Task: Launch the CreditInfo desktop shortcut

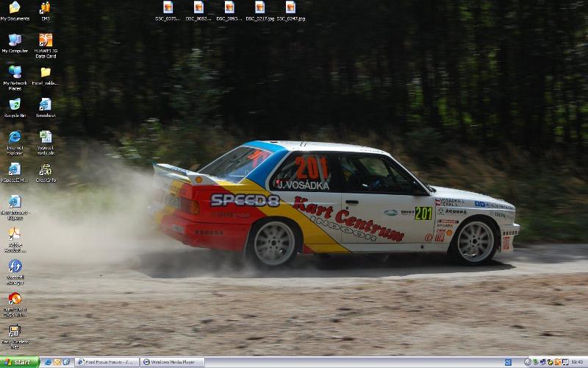Action: pyautogui.click(x=46, y=170)
